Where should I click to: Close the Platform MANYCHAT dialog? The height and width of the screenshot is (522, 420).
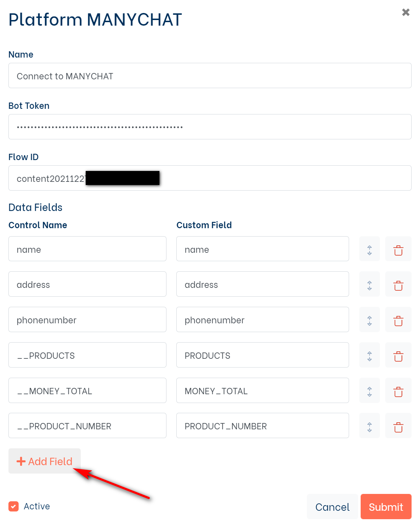pyautogui.click(x=406, y=13)
